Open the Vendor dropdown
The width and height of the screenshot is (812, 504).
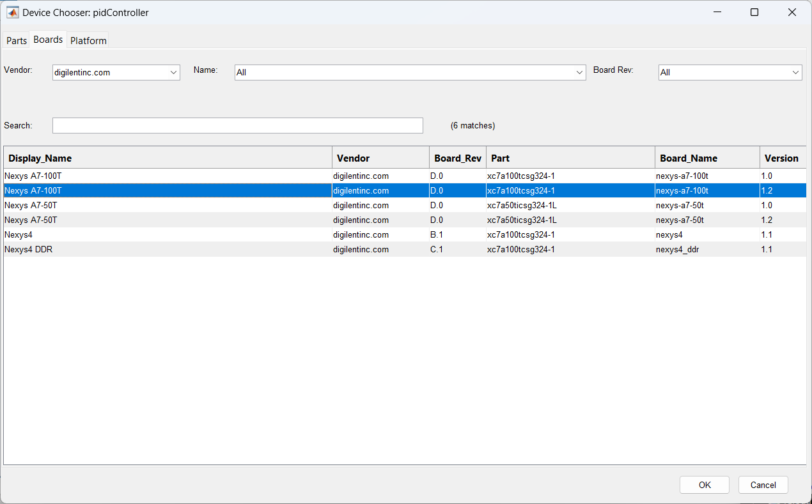(x=116, y=73)
